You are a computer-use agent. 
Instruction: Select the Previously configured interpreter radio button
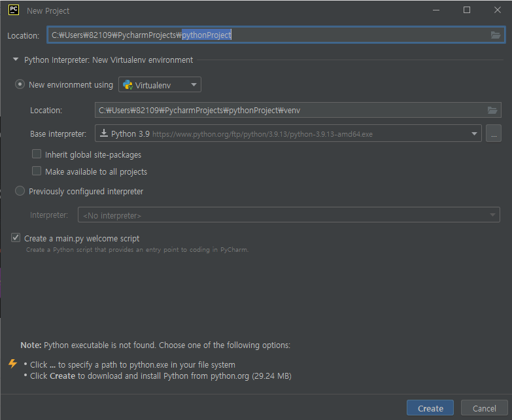tap(20, 191)
